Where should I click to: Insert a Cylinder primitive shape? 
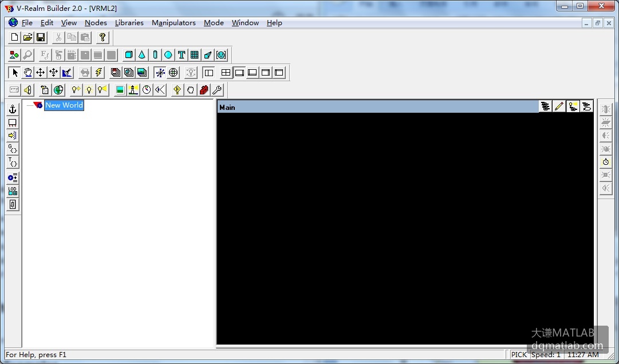coord(155,55)
